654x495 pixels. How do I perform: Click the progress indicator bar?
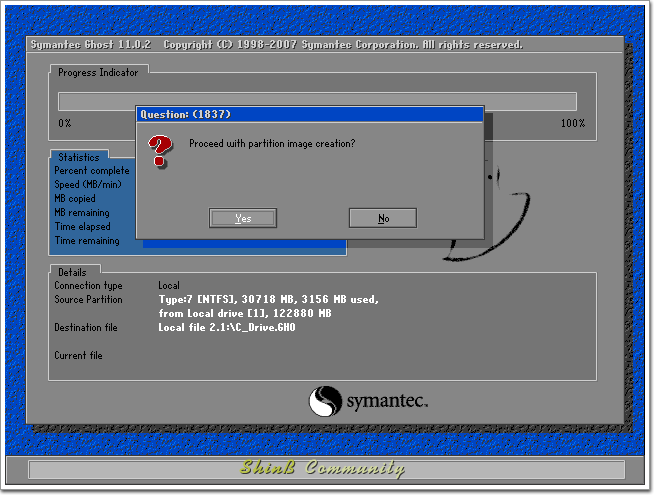[x=317, y=101]
